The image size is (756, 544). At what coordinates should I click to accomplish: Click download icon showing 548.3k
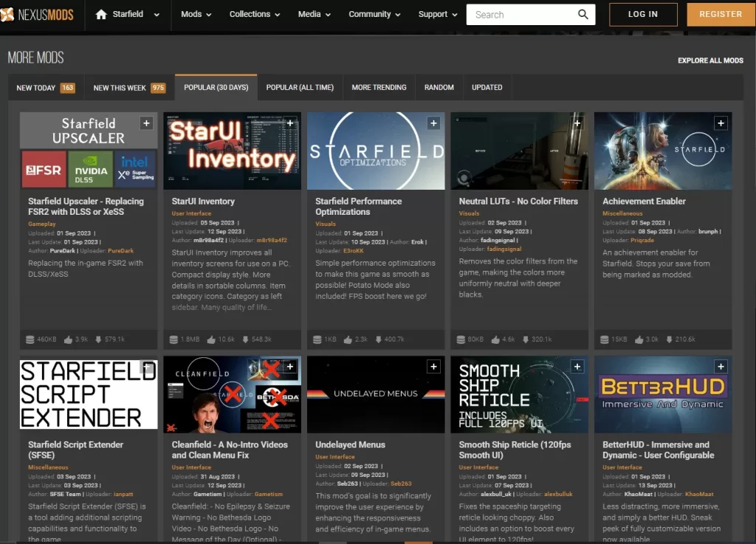coord(245,340)
